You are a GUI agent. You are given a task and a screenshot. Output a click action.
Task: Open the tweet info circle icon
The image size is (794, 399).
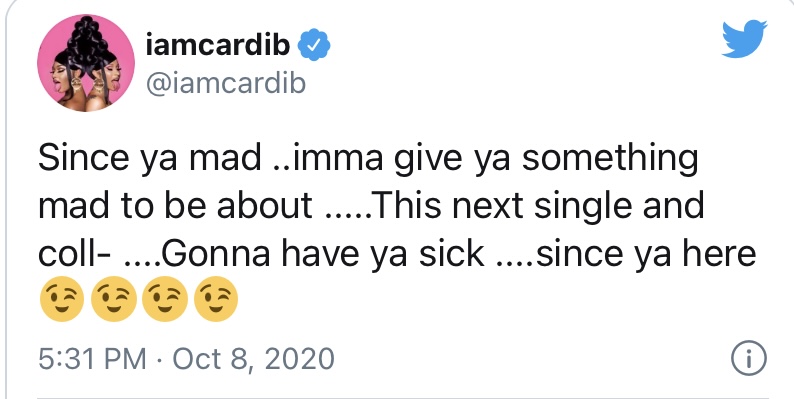[749, 358]
